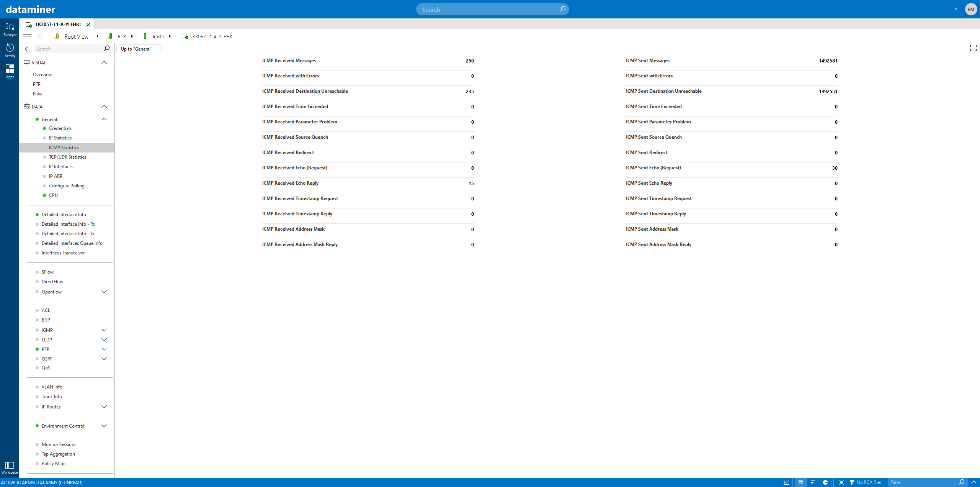This screenshot has width=980, height=487.
Task: Open the IP ARP page
Action: coord(56,176)
